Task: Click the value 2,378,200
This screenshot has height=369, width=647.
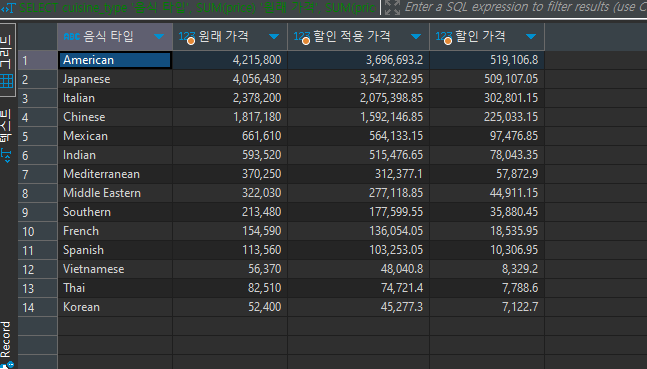Action: click(257, 98)
